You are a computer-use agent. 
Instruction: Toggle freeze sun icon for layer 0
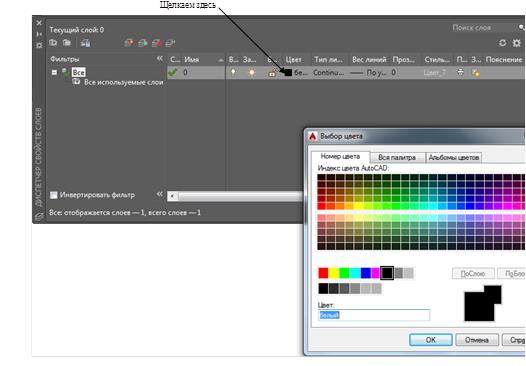[x=251, y=72]
